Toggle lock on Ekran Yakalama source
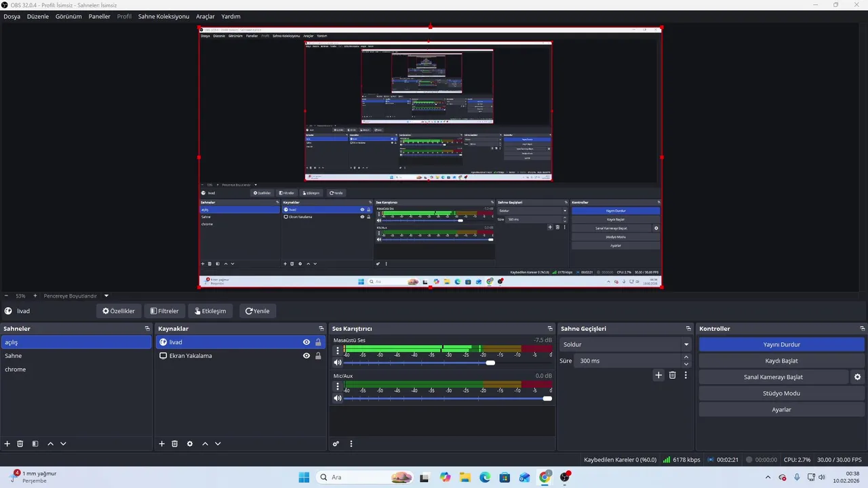Image resolution: width=868 pixels, height=488 pixels. tap(318, 356)
